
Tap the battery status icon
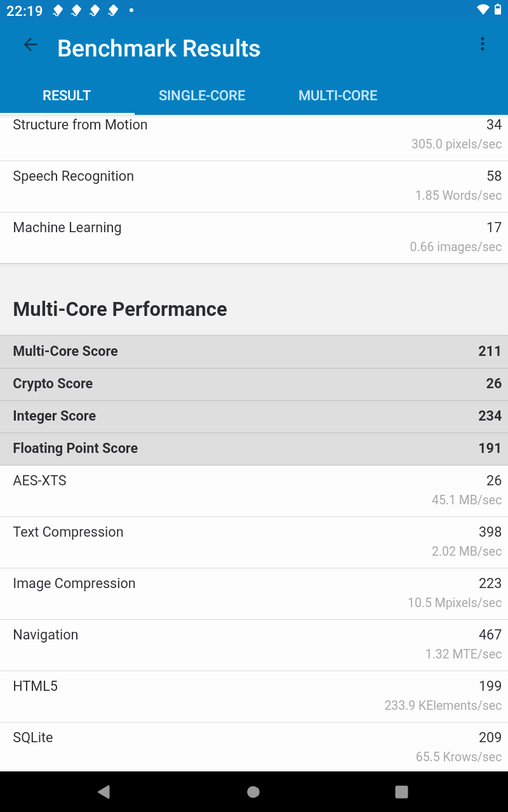[x=497, y=10]
